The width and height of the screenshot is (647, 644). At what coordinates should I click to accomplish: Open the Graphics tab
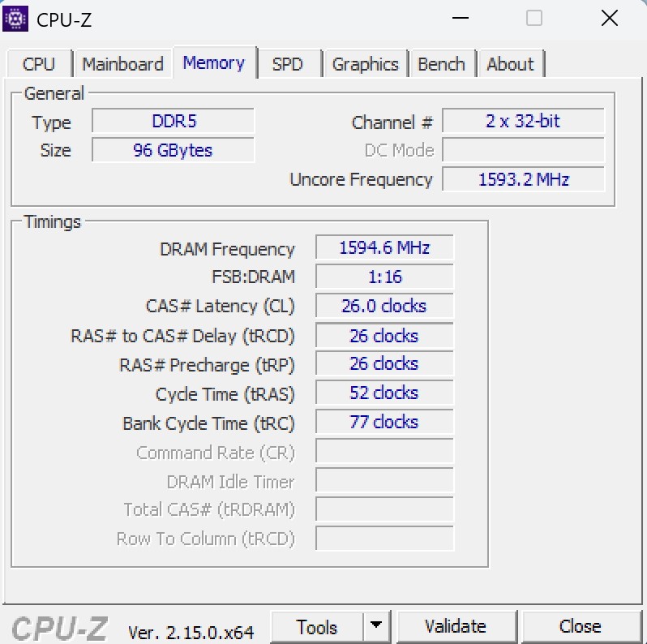point(365,64)
